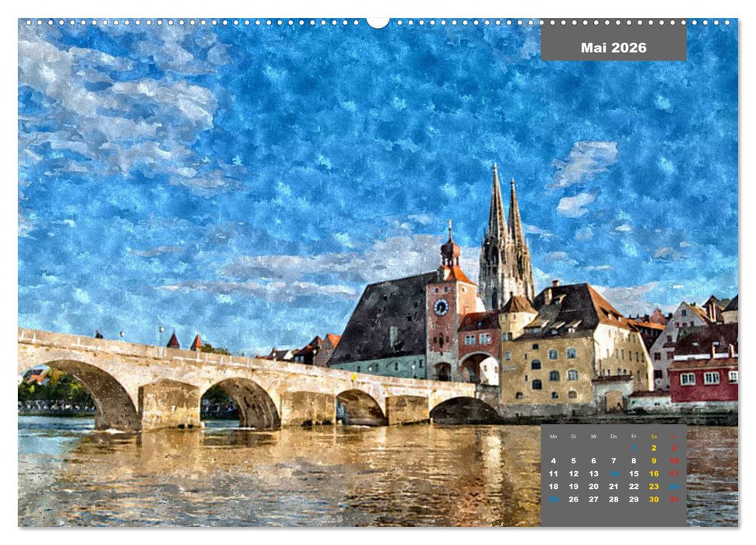Click the Do weekday column header
This screenshot has height=545, width=756.
(x=614, y=436)
